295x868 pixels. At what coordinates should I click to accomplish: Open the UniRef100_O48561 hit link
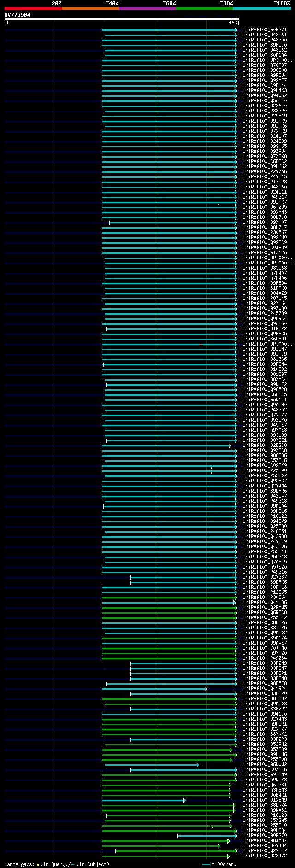point(265,35)
